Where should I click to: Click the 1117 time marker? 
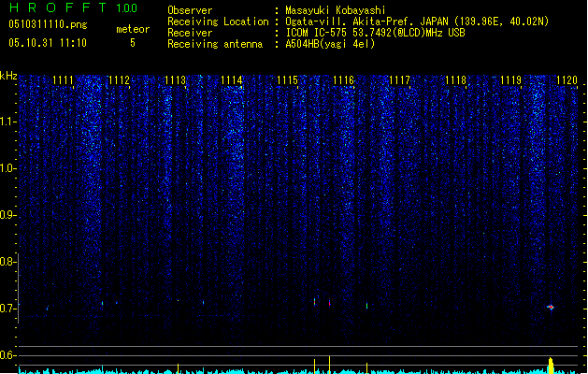click(x=399, y=80)
